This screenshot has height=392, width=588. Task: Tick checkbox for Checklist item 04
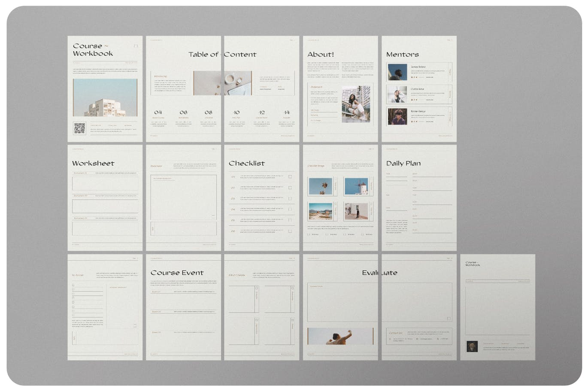click(x=290, y=210)
